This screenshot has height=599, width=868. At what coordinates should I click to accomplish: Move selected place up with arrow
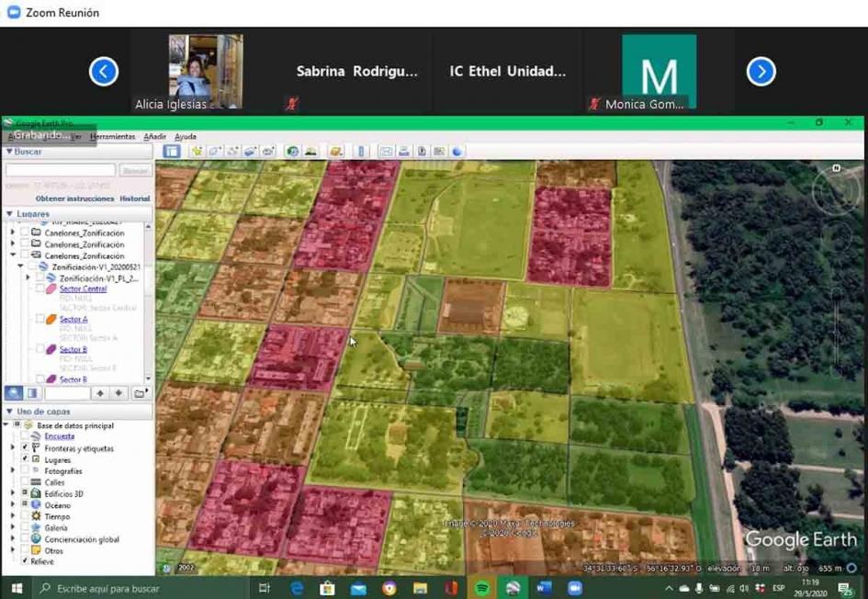coord(100,393)
